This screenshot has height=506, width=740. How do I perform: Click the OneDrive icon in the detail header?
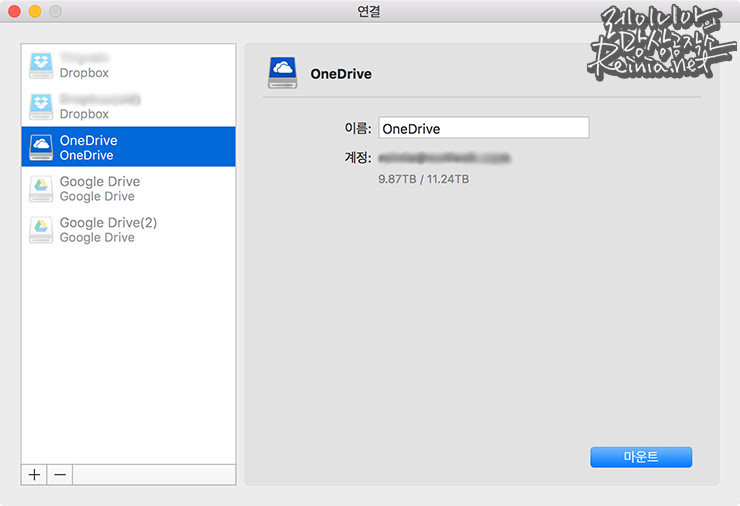click(283, 73)
